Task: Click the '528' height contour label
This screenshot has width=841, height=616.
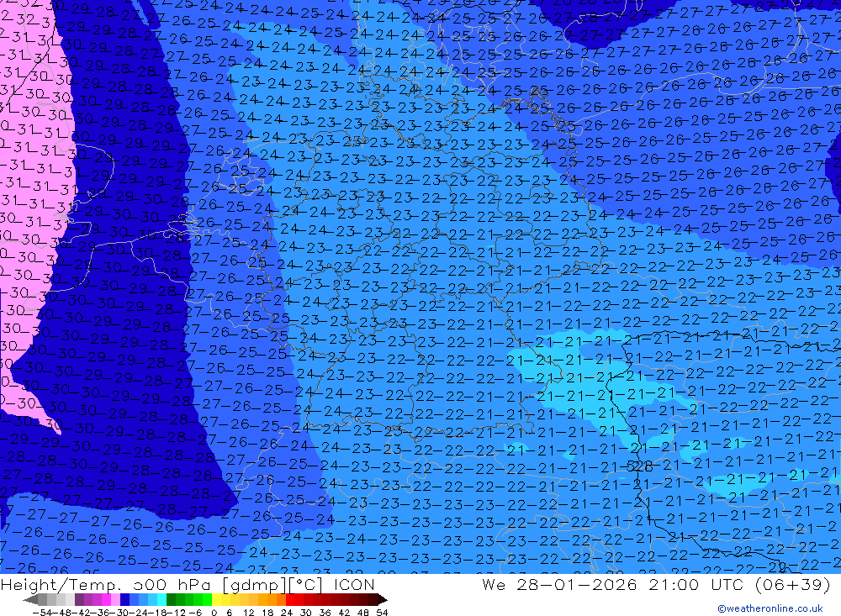Action: pyautogui.click(x=639, y=466)
